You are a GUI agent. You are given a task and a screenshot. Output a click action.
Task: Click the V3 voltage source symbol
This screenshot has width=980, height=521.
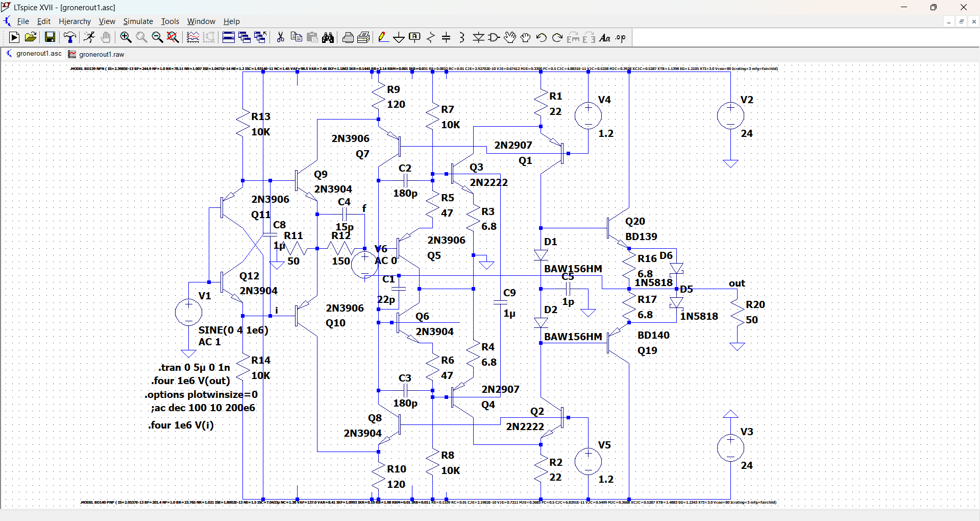[x=730, y=447]
